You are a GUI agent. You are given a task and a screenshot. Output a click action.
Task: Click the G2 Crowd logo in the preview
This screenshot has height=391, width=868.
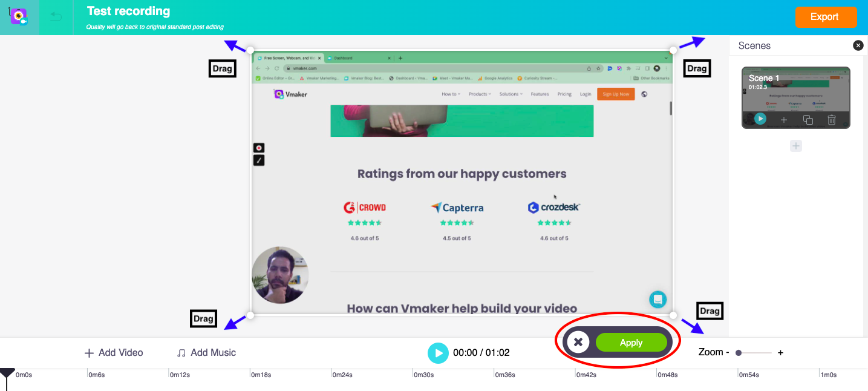[365, 208]
